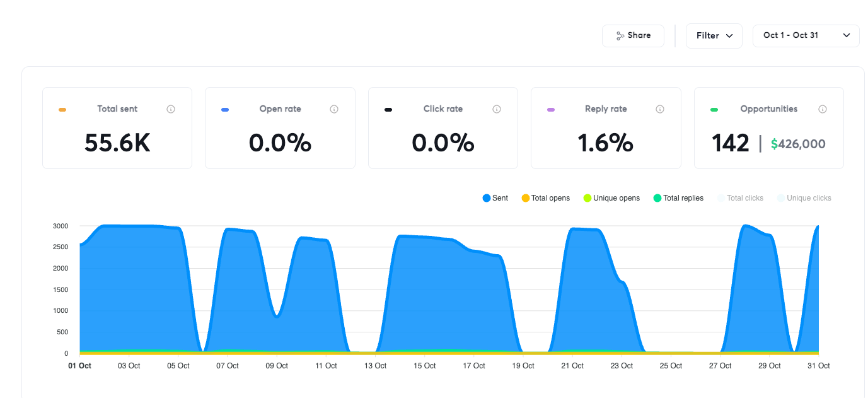Click the 2000 y-axis label
This screenshot has width=868, height=398.
[61, 268]
